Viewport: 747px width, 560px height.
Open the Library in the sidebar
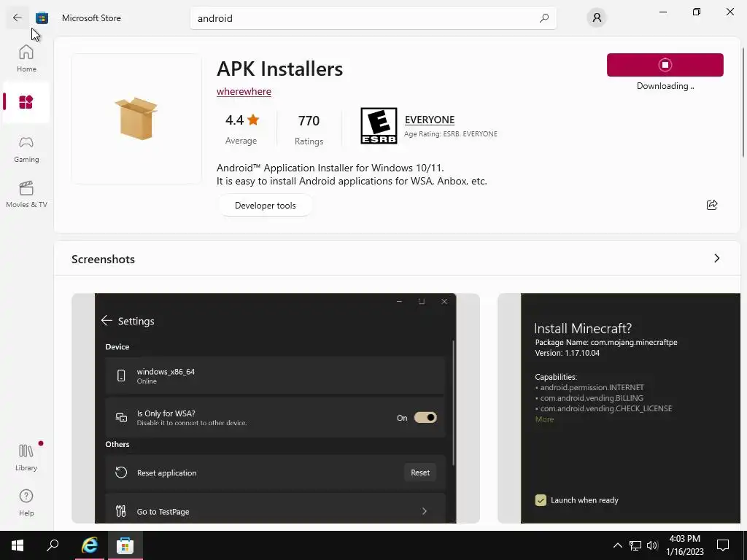tap(26, 457)
